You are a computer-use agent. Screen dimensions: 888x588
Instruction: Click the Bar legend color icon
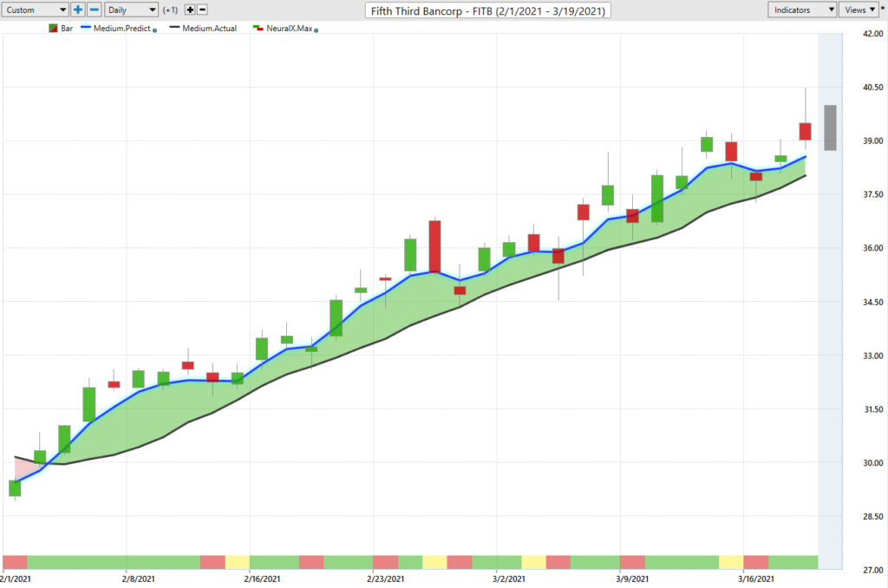point(53,29)
